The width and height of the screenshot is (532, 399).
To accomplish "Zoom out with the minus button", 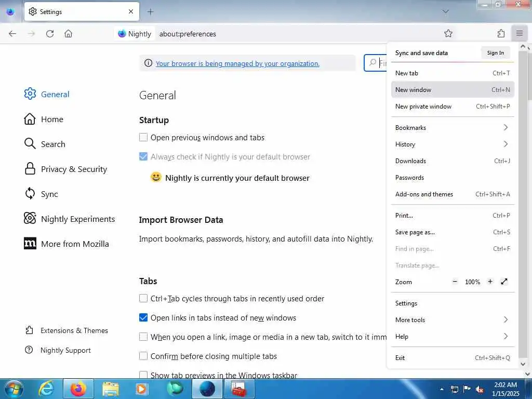I will pos(455,282).
